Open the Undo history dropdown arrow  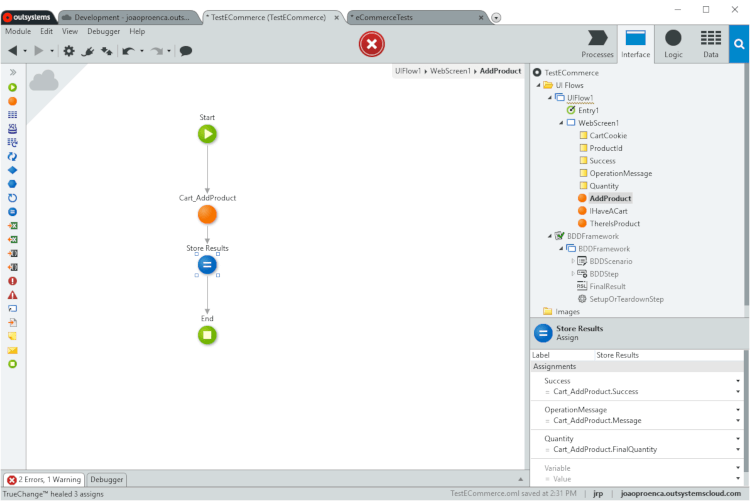coord(142,51)
